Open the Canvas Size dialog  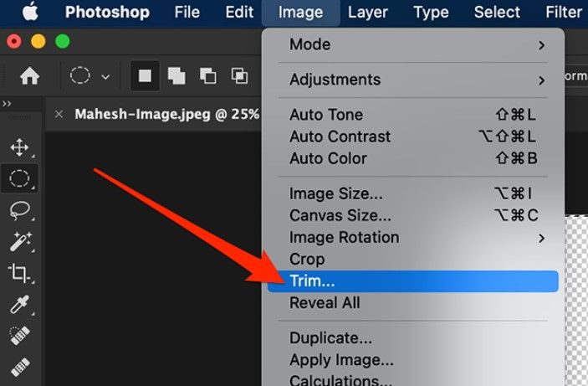pos(413,215)
